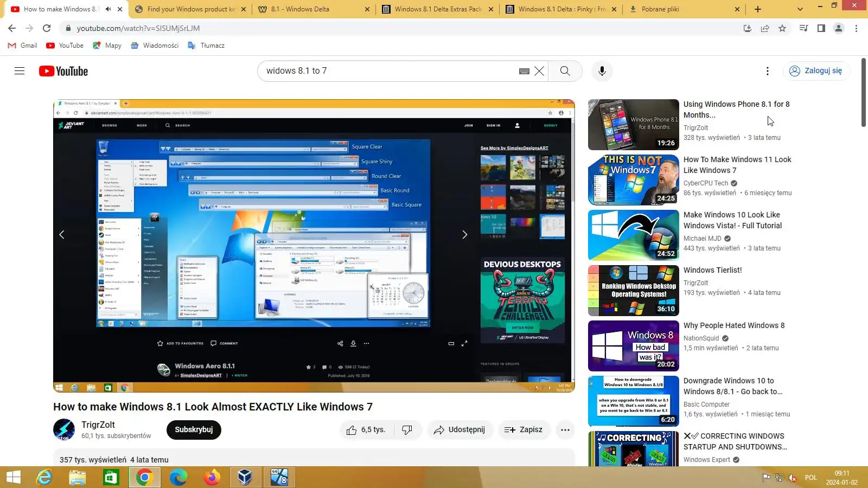This screenshot has height=488, width=868.
Task: Click the Zaloguj się sign-in button
Action: click(816, 71)
